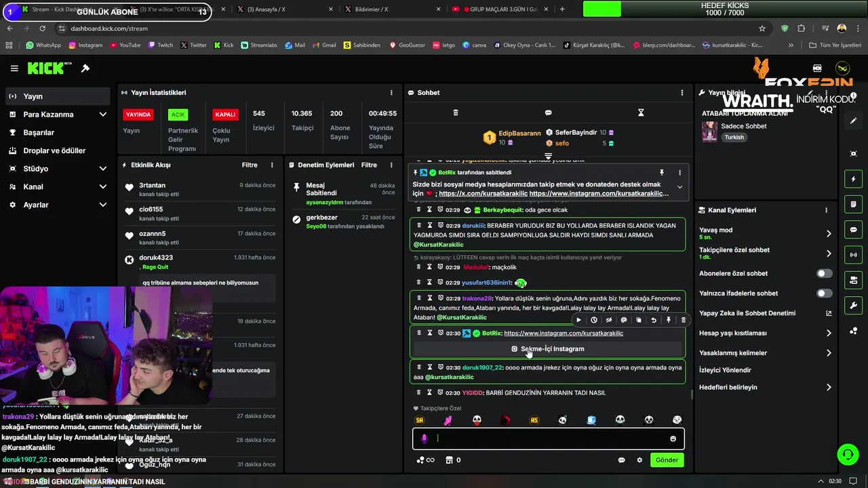Click the hourglass icon atop the Sohbet panel
868x488 pixels.
point(641,113)
